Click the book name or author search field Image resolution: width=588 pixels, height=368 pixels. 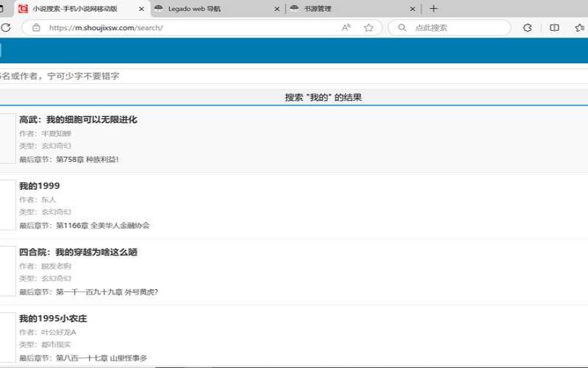tap(294, 77)
